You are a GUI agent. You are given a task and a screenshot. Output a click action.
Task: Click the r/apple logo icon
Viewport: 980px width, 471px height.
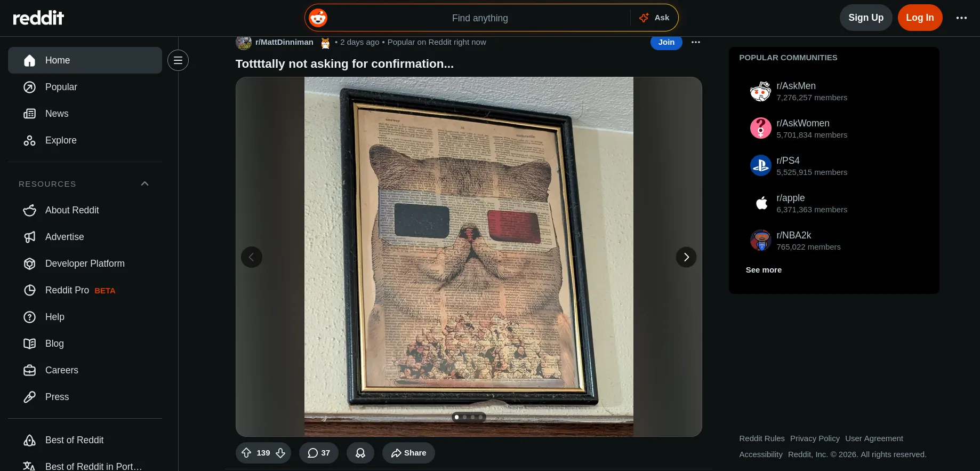pos(761,203)
